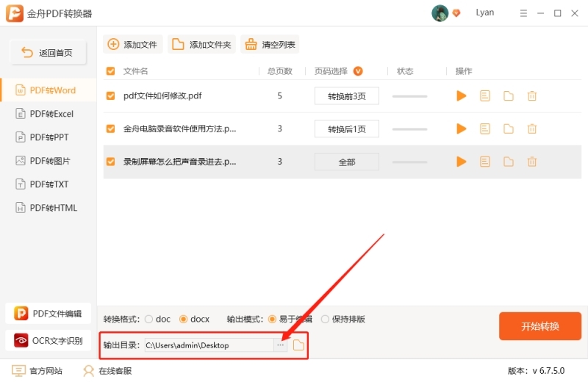Image resolution: width=588 pixels, height=382 pixels.
Task: Uncheck pdf文件如何修改.pdf checkbox
Action: point(111,95)
